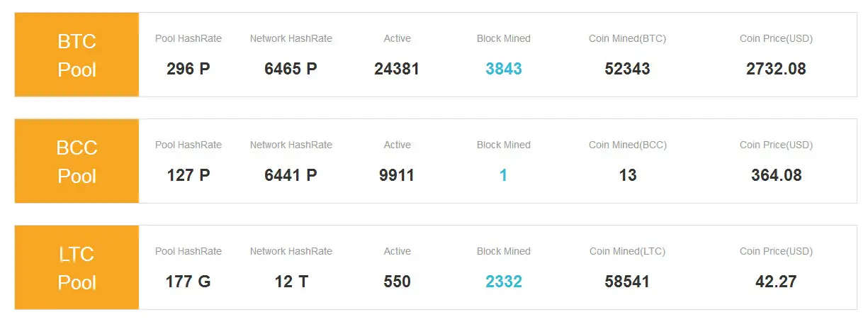The image size is (868, 322).
Task: Select BTC network hashrate 6465 P
Action: 291,69
